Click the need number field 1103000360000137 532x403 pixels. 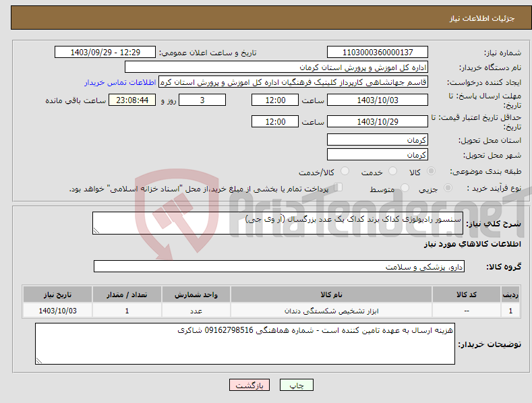click(378, 53)
